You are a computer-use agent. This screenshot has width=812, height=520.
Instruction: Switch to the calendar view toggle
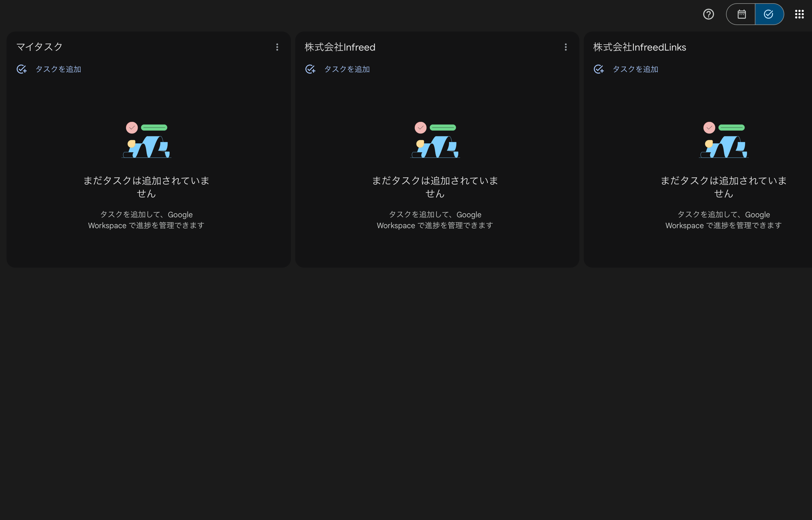point(741,14)
